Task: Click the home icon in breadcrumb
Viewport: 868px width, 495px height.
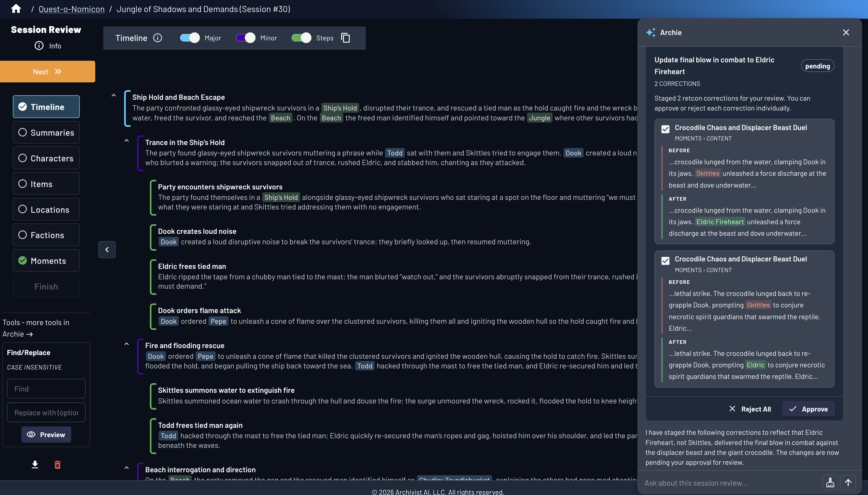Action: (16, 9)
